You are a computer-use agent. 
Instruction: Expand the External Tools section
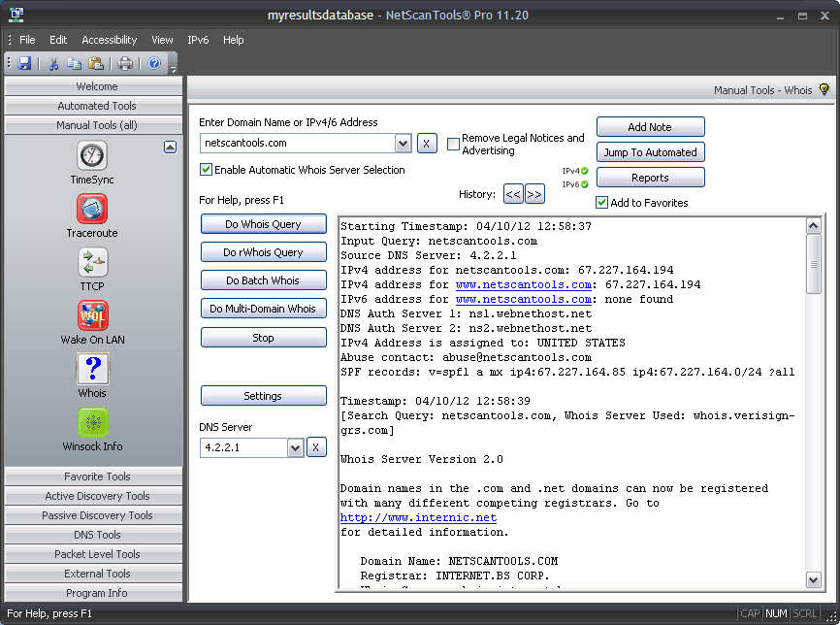click(x=93, y=574)
